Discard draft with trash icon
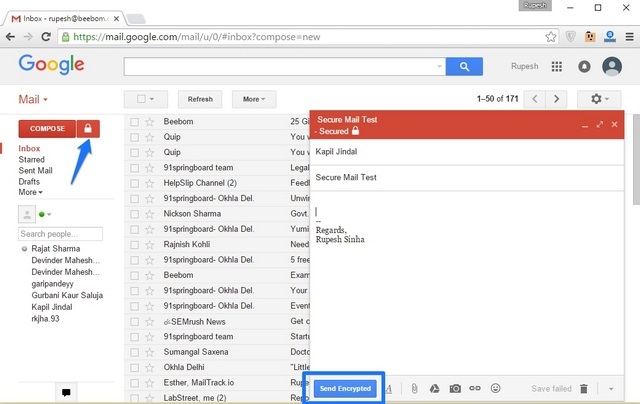This screenshot has height=404, width=640. click(584, 388)
